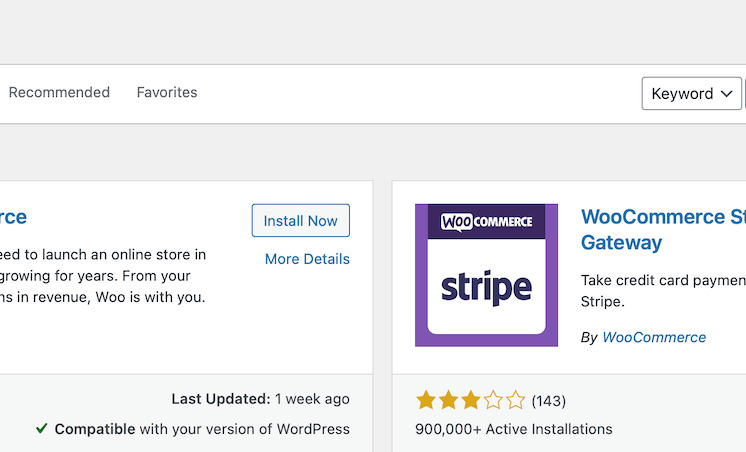Click the first filled gold rating star
Image resolution: width=746 pixels, height=452 pixels.
[426, 400]
